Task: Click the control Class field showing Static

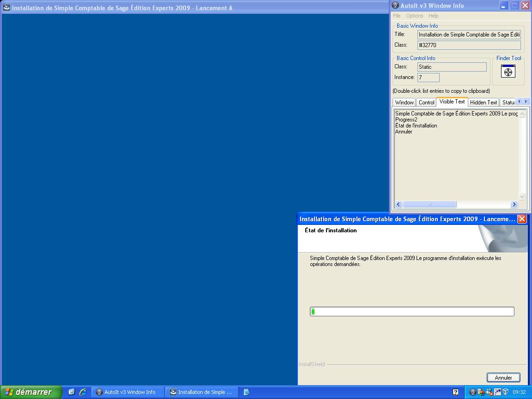Action: click(x=452, y=67)
